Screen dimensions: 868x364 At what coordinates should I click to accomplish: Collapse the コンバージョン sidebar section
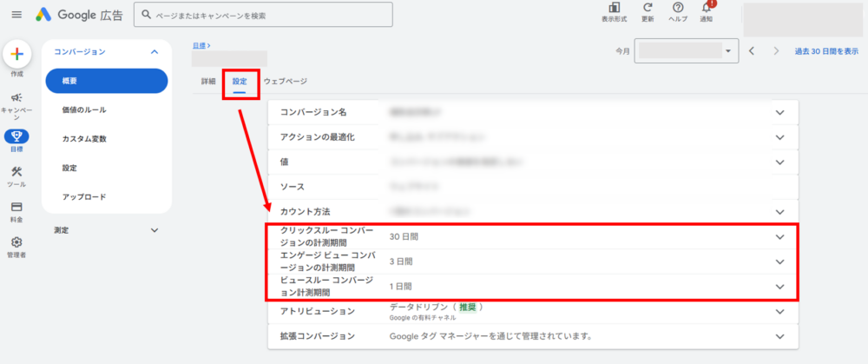(x=155, y=52)
